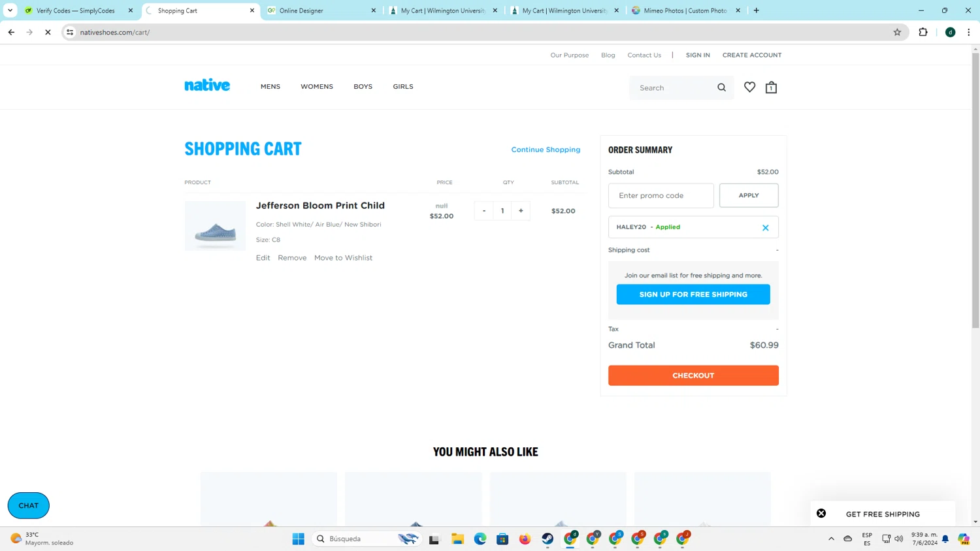
Task: Show hidden system tray icons
Action: 831,539
